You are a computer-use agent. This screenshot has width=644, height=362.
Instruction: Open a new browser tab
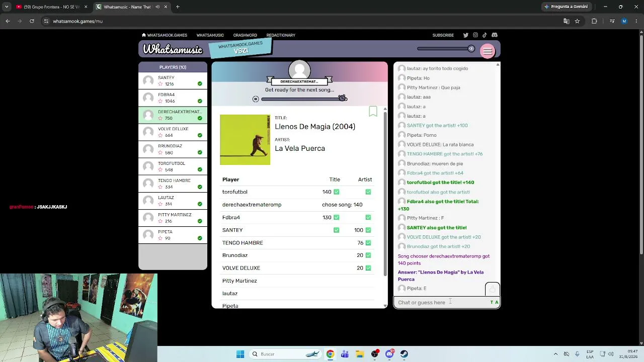178,7
